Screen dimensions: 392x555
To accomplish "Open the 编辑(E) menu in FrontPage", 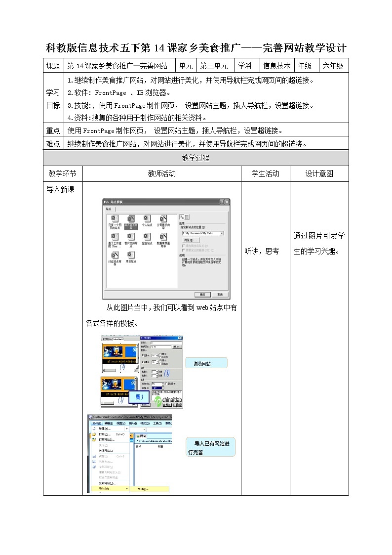I will click(x=109, y=424).
